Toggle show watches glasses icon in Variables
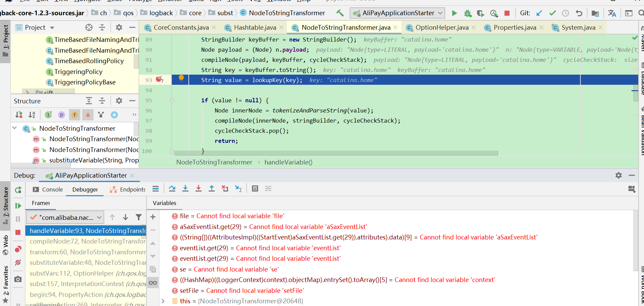The image size is (644, 306). click(x=153, y=283)
